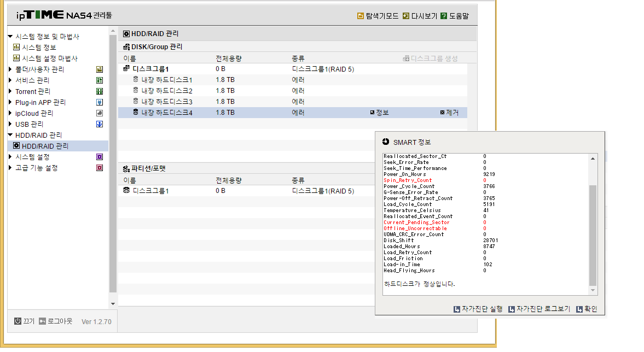The height and width of the screenshot is (352, 644).
Task: Select 시스템 정보 in the sidebar
Action: point(35,47)
